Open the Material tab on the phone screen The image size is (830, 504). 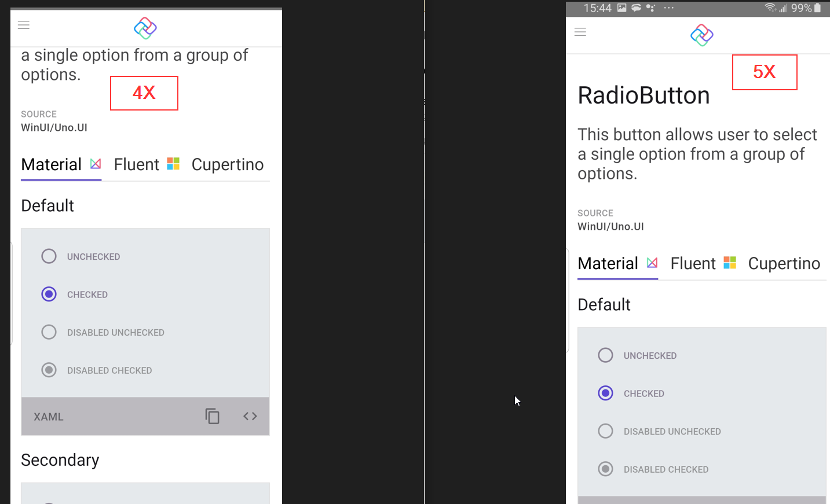tap(608, 263)
